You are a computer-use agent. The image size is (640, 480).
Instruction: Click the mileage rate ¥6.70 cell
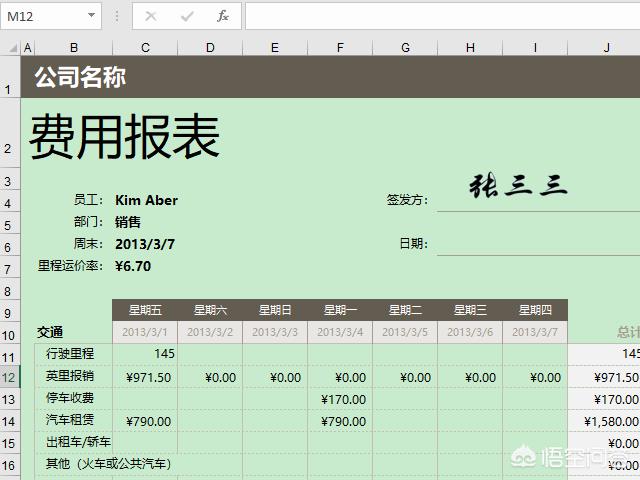point(133,266)
